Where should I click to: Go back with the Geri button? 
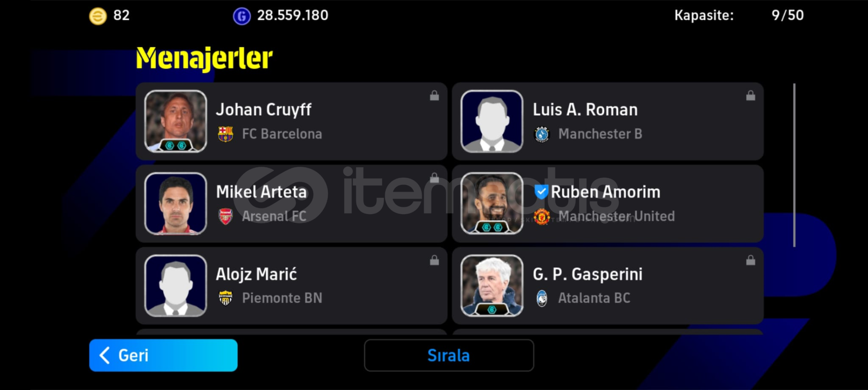tap(163, 356)
